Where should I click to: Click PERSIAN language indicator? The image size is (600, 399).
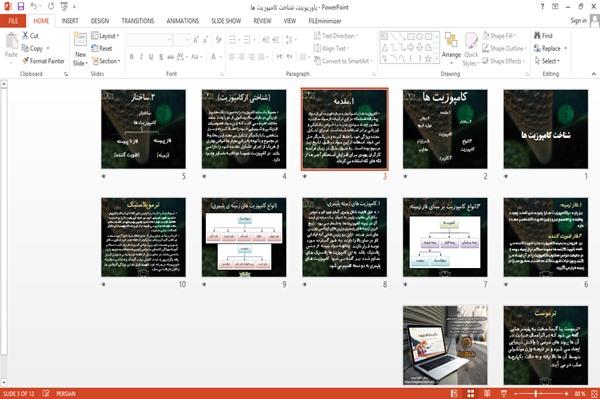tap(66, 393)
